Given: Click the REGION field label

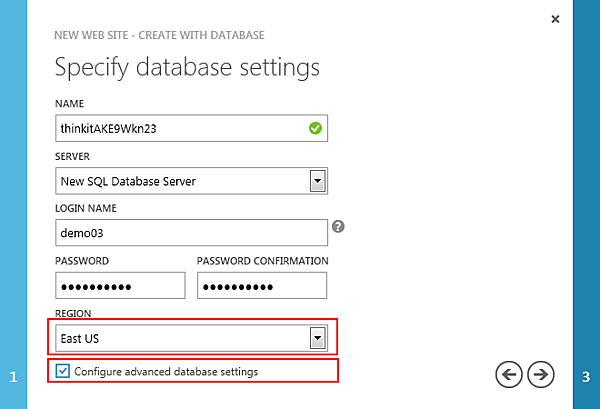Looking at the screenshot, I should (x=75, y=313).
